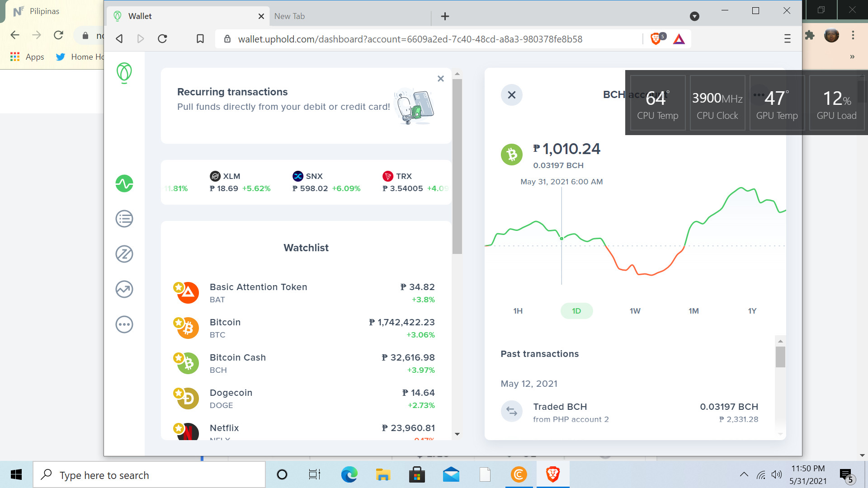Open the Windows Start menu

point(16,474)
